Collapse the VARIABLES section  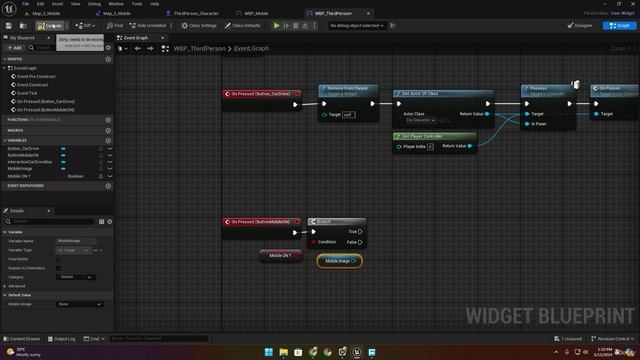click(4, 140)
